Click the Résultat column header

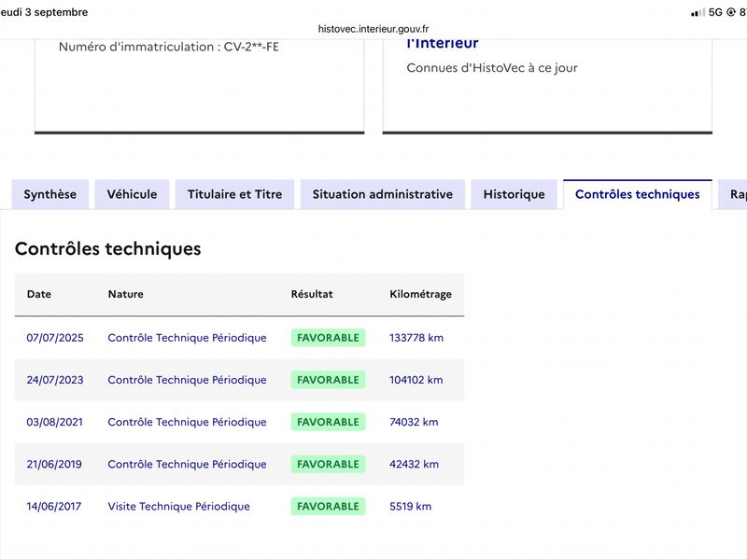[312, 294]
